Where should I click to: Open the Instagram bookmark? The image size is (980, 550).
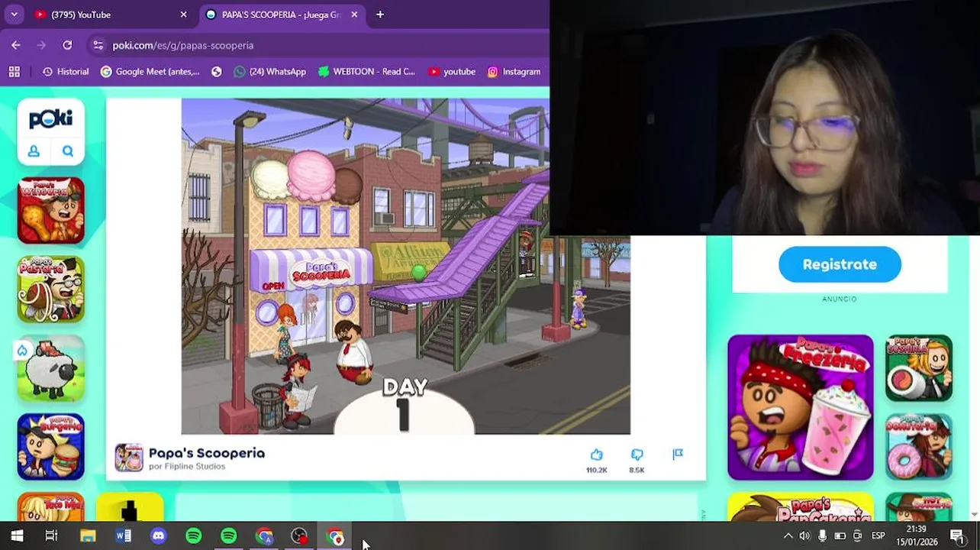[x=514, y=72]
